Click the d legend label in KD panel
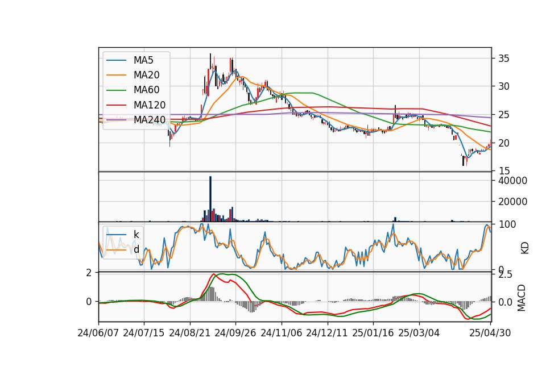This screenshot has width=546, height=392. point(136,249)
